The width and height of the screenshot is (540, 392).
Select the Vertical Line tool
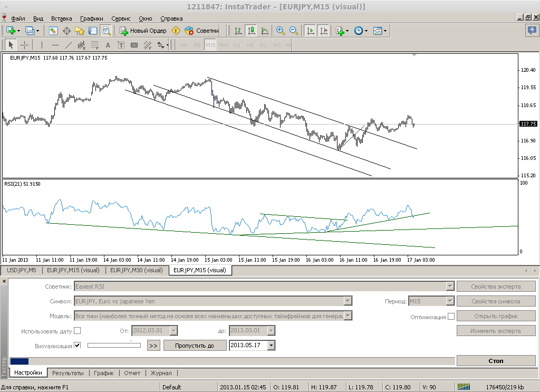coord(42,45)
